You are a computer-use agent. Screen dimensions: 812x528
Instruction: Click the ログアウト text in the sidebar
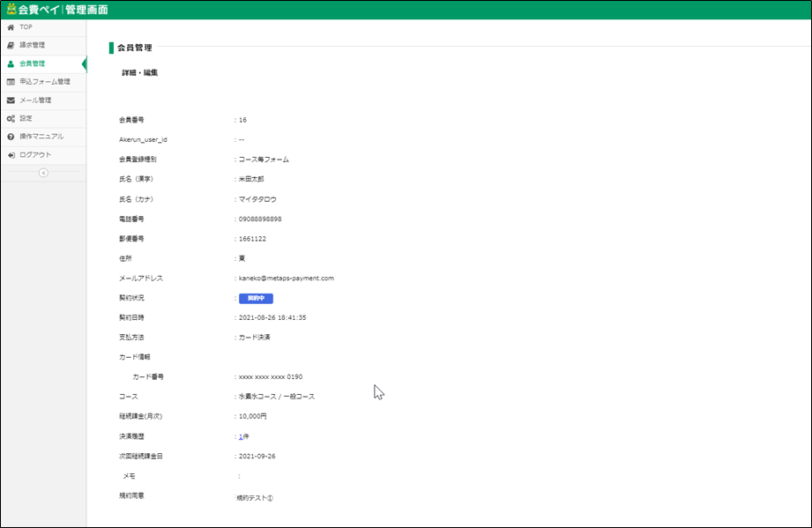tap(36, 155)
